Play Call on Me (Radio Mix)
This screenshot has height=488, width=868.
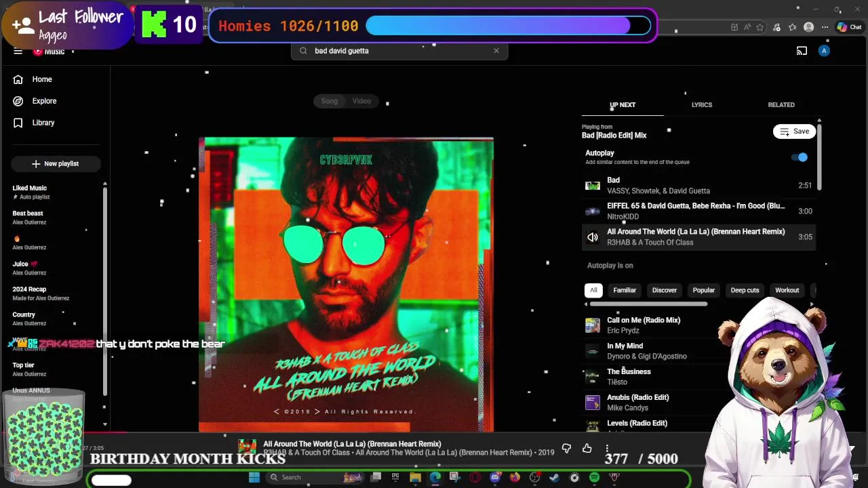698,325
